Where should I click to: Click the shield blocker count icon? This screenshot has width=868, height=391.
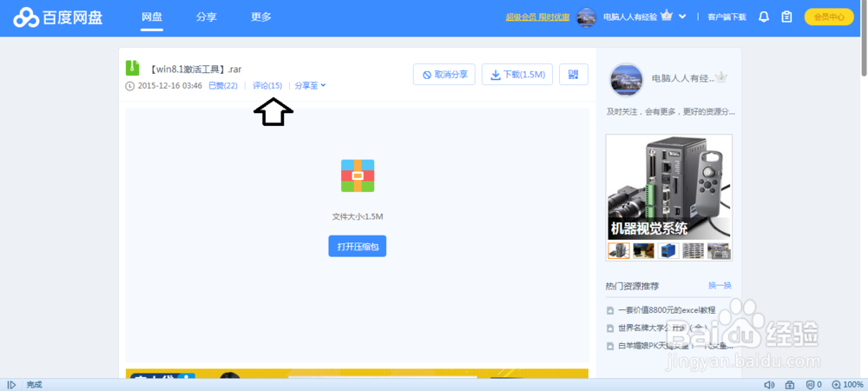click(x=813, y=385)
